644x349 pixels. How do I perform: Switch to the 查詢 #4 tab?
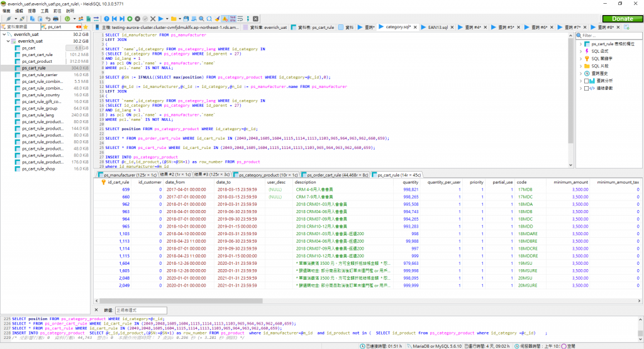473,27
